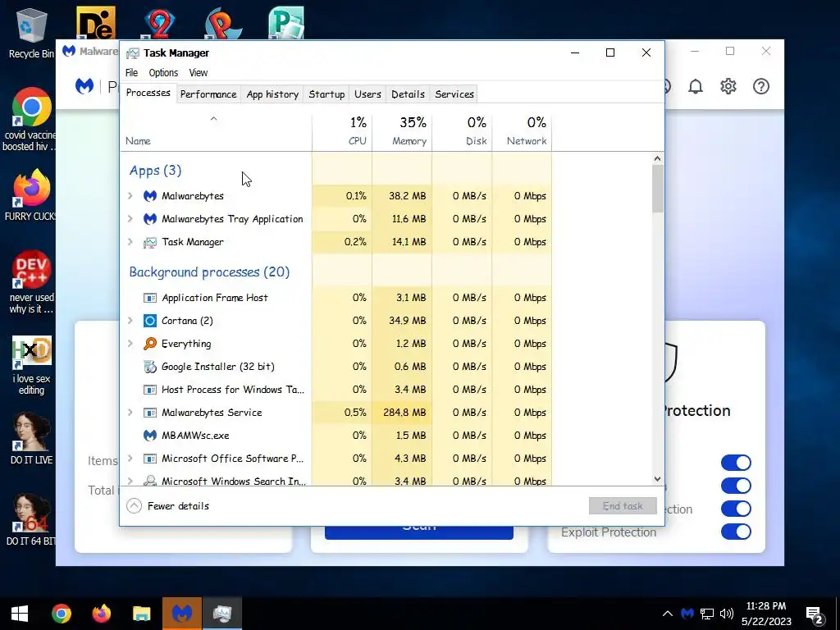
Task: Expand the Everything process row
Action: 130,344
